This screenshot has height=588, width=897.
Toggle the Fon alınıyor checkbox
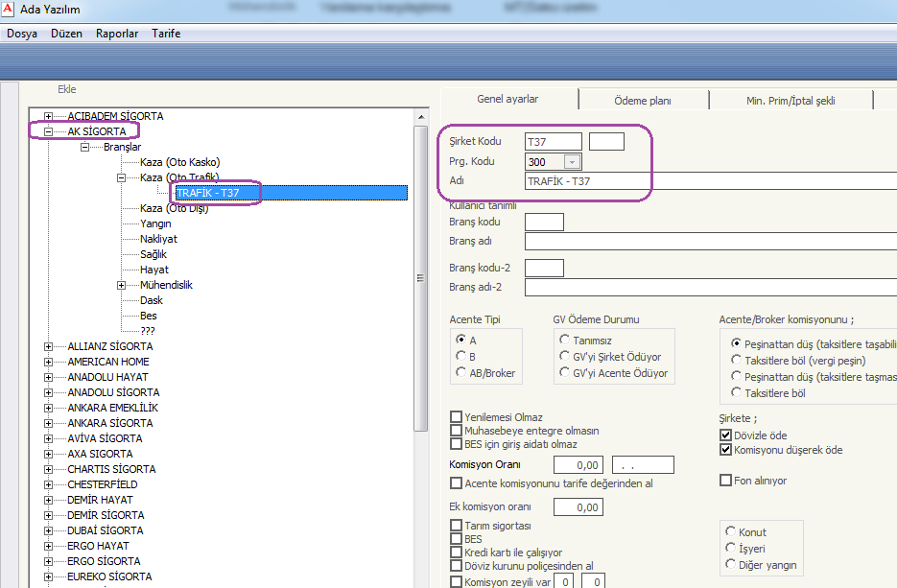click(726, 481)
